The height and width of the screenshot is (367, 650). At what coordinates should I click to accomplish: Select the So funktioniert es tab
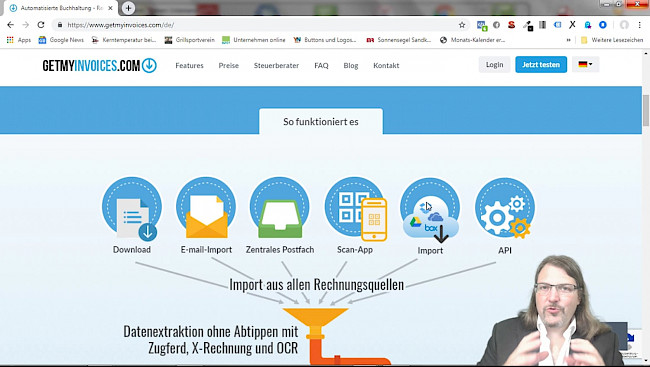(x=321, y=122)
